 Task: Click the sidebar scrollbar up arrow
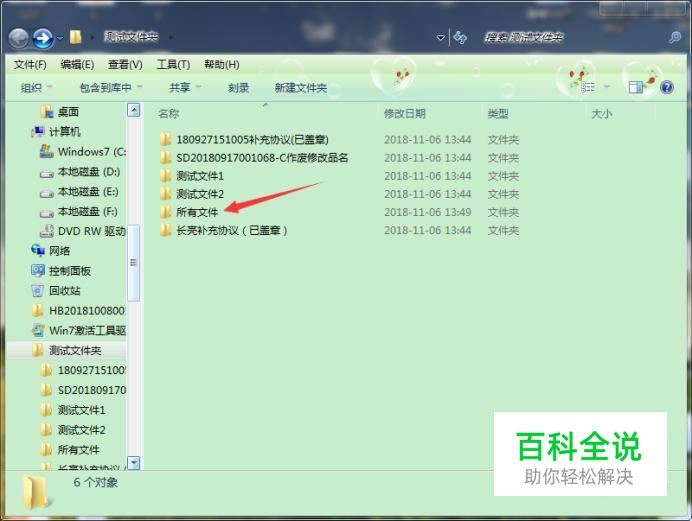tap(134, 110)
